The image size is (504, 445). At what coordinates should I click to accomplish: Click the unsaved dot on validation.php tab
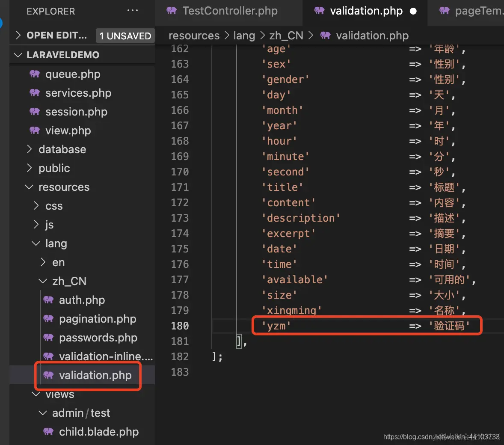tap(413, 11)
